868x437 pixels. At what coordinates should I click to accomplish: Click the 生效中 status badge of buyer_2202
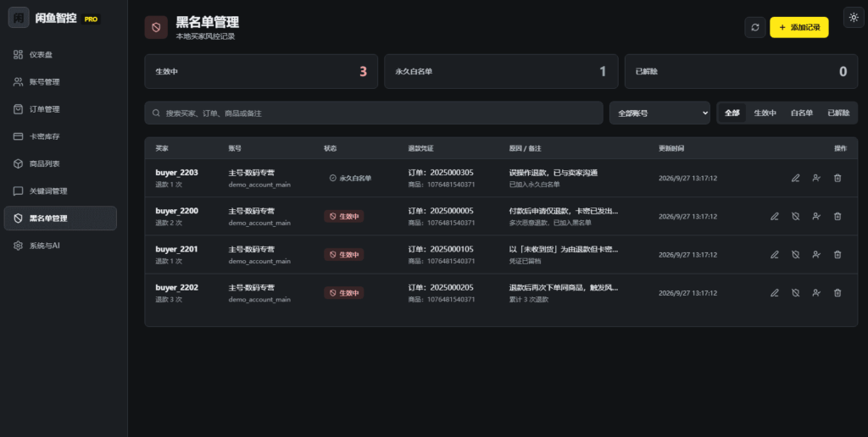(344, 293)
